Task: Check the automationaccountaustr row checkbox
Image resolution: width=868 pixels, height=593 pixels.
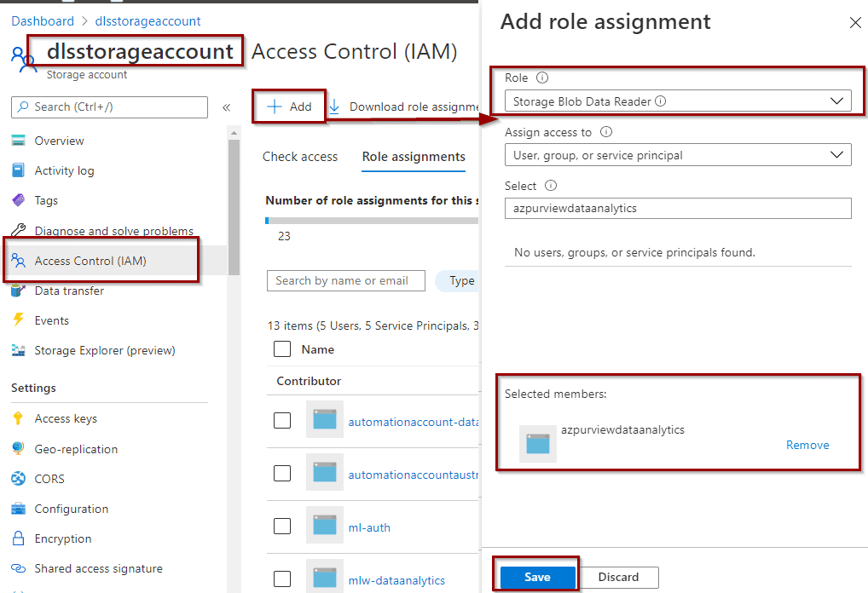Action: point(282,473)
